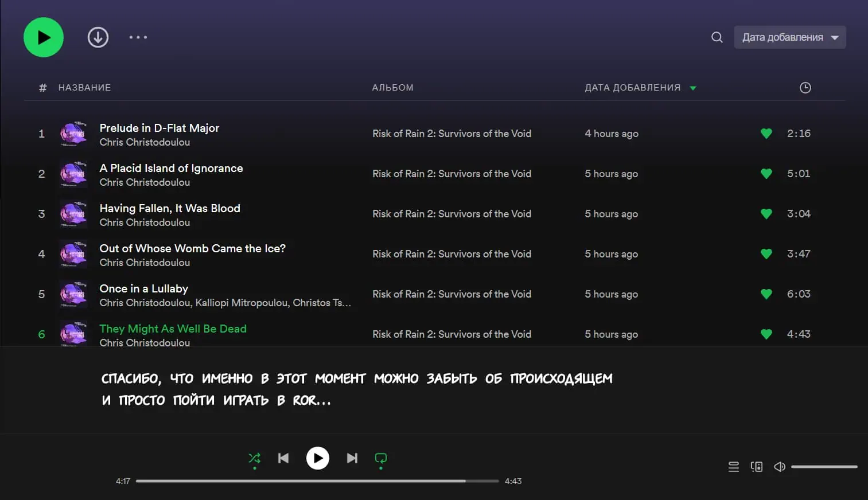Skip to the next track

pos(352,458)
